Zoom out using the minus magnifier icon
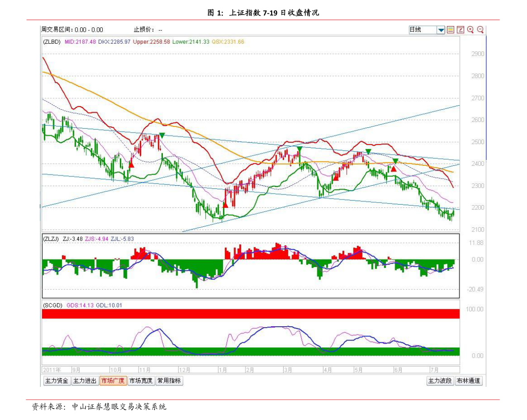 480,30
